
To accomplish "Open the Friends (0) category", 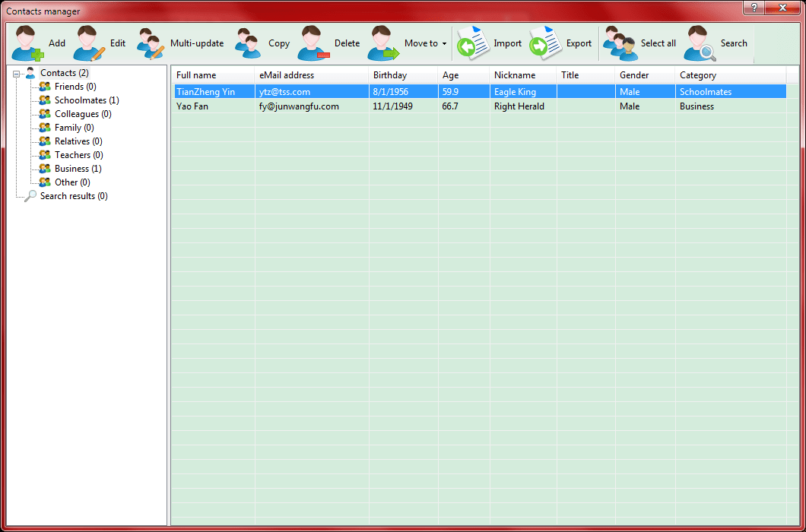I will 75,87.
